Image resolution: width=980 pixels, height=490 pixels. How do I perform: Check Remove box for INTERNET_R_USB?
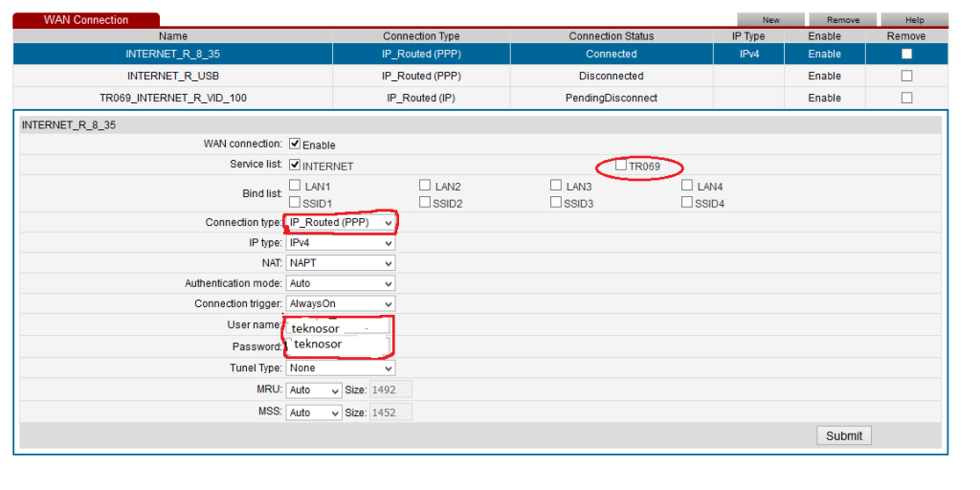coord(906,76)
